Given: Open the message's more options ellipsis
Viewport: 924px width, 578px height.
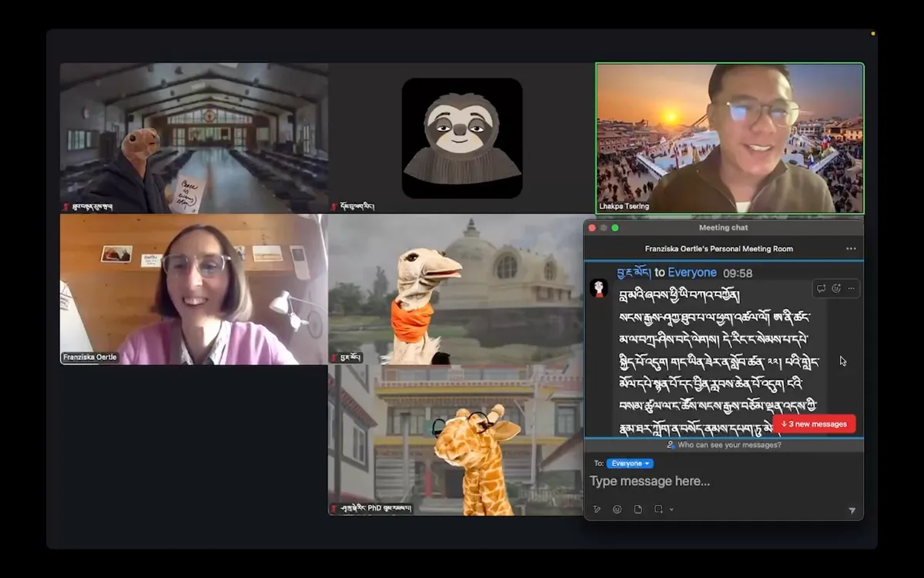Looking at the screenshot, I should pos(851,288).
